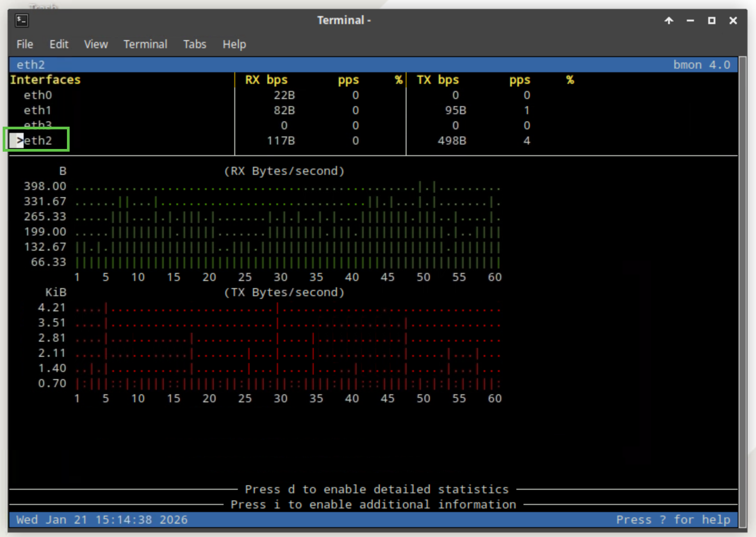
Task: Open the Help menu
Action: pyautogui.click(x=234, y=44)
